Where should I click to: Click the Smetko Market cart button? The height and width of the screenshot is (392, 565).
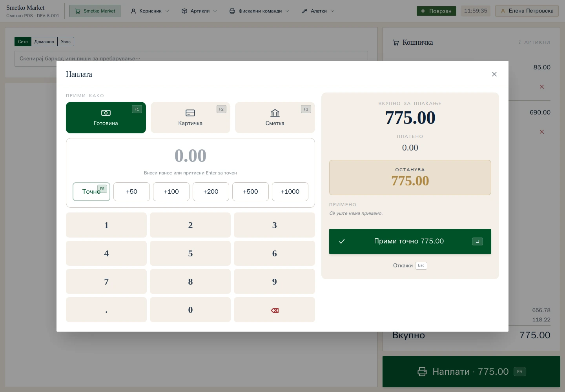(x=95, y=11)
